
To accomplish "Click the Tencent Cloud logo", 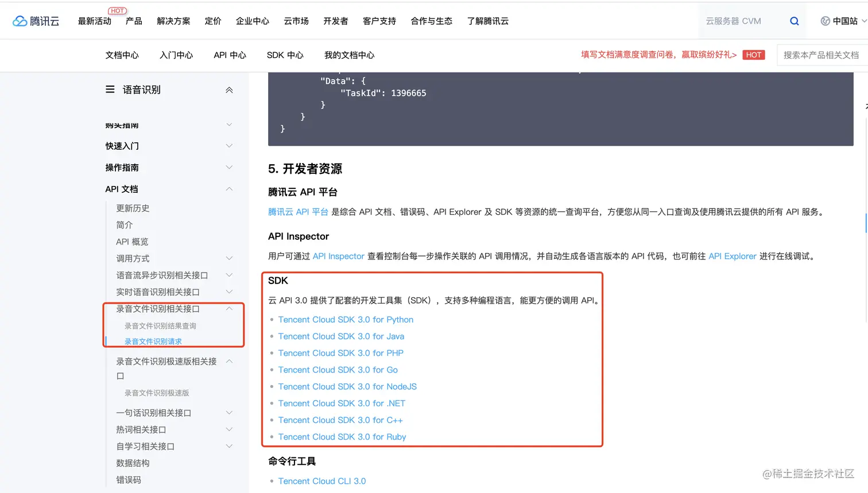I will [x=36, y=21].
